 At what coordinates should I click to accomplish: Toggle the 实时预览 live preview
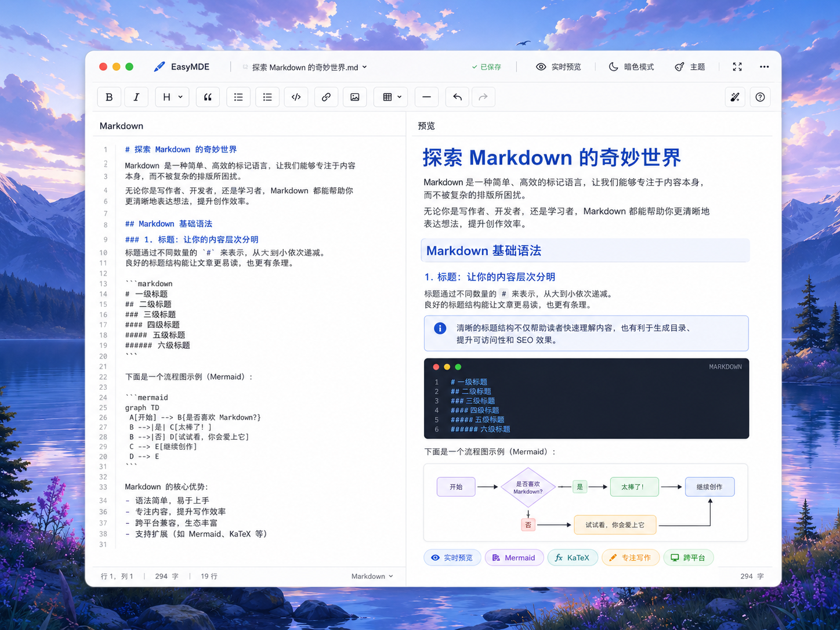(558, 67)
